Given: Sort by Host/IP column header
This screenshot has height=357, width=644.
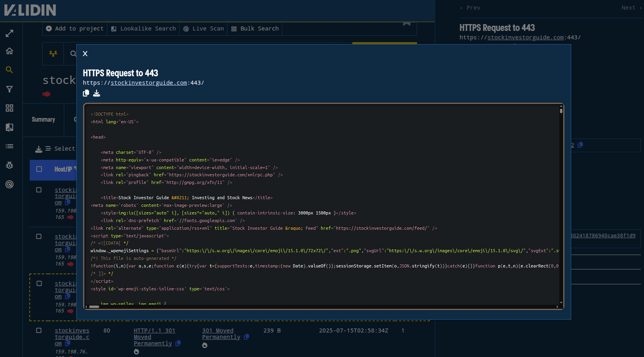Looking at the screenshot, I should point(63,169).
